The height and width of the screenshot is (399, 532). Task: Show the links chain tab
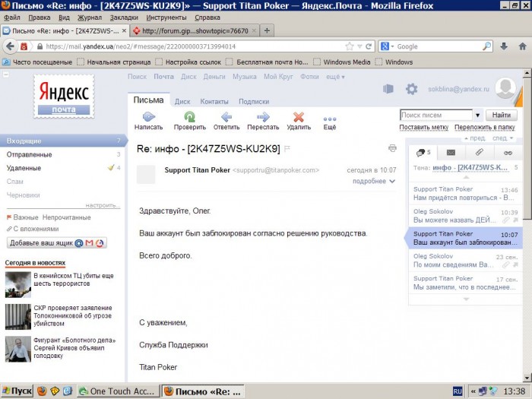pyautogui.click(x=508, y=153)
